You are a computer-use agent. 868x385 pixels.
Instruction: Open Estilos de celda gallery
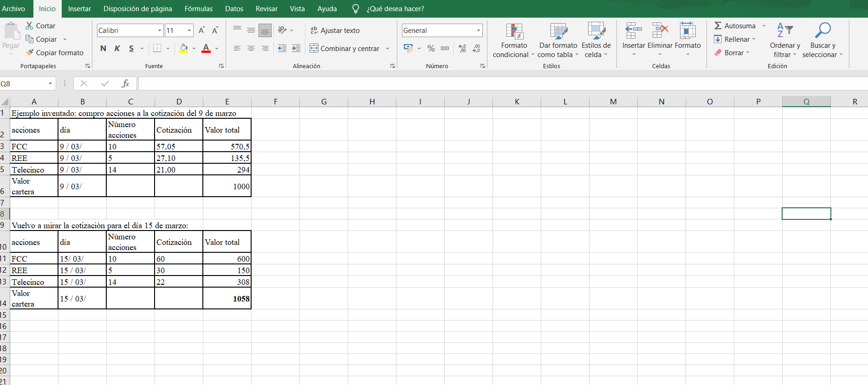(596, 41)
